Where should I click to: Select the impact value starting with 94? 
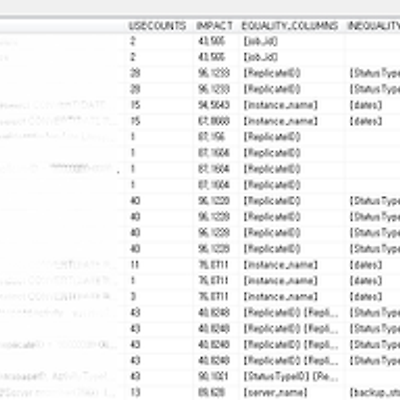click(214, 105)
